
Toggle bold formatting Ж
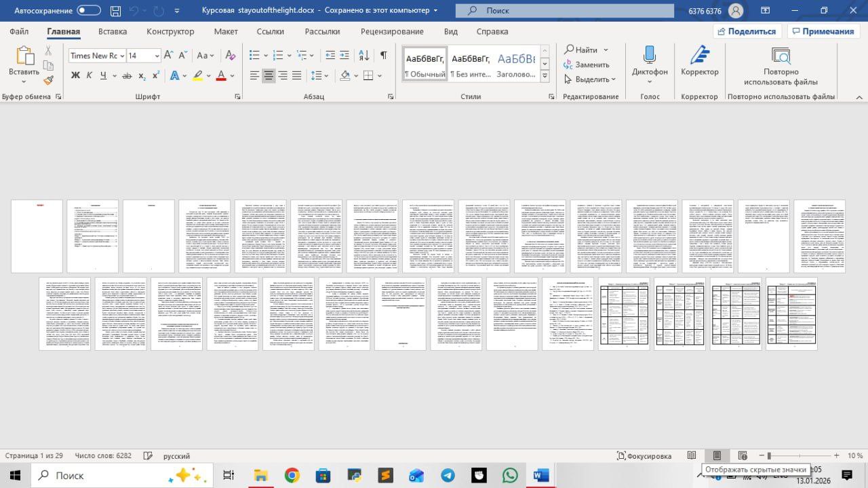[x=75, y=75]
